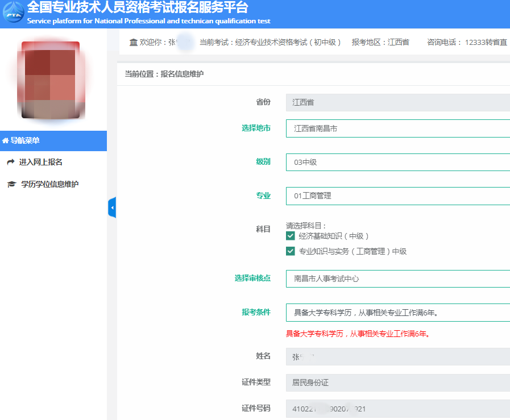Click the 证件号码 ID number field
The image size is (510, 420).
point(398,409)
